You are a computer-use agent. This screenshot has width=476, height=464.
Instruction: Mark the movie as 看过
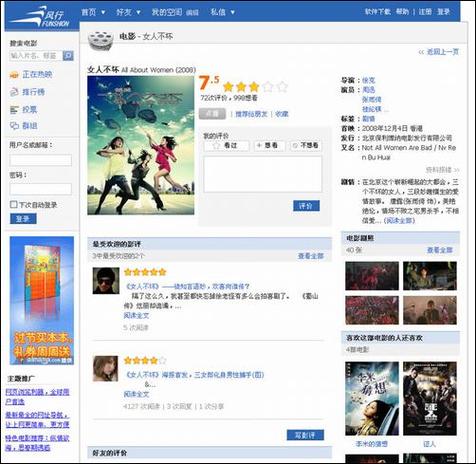[226, 145]
